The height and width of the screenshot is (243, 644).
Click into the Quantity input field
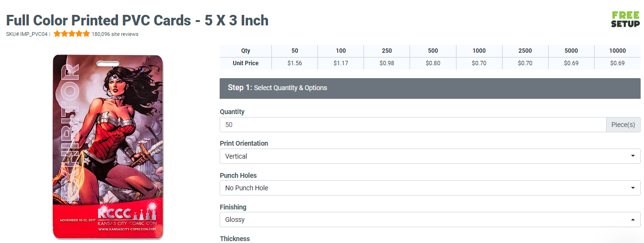(412, 125)
